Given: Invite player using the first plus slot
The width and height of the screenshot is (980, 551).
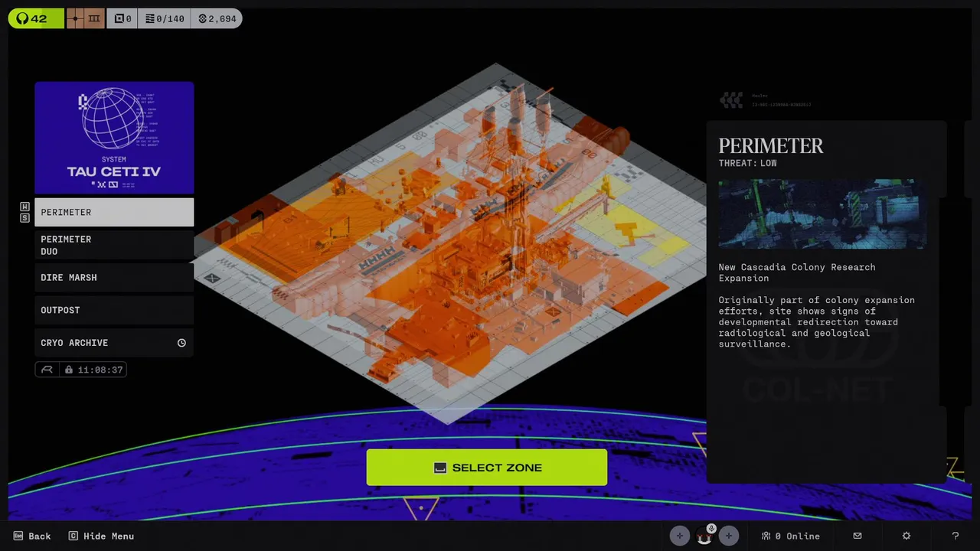Looking at the screenshot, I should pyautogui.click(x=680, y=536).
